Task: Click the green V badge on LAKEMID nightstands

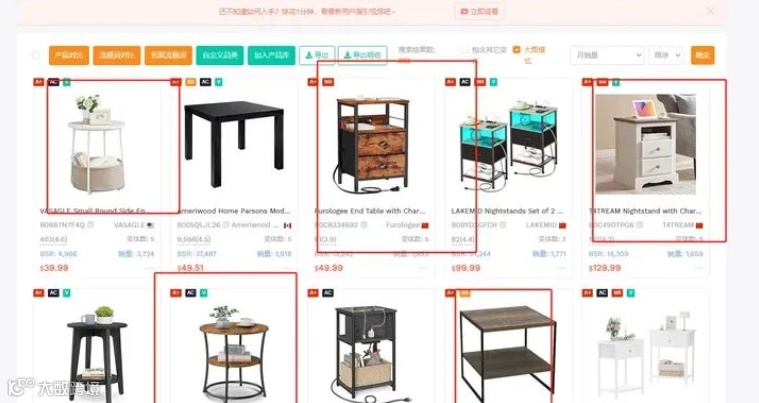Action: point(493,82)
